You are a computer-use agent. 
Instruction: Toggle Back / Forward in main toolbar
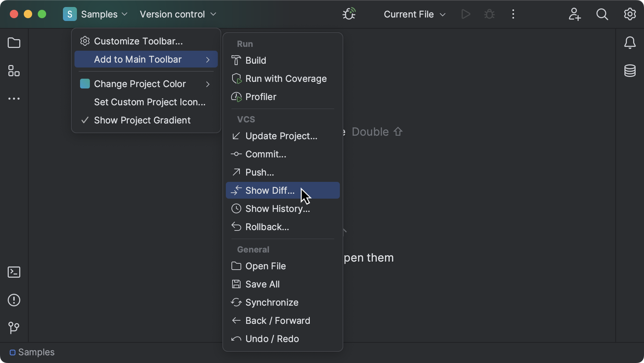[277, 320]
